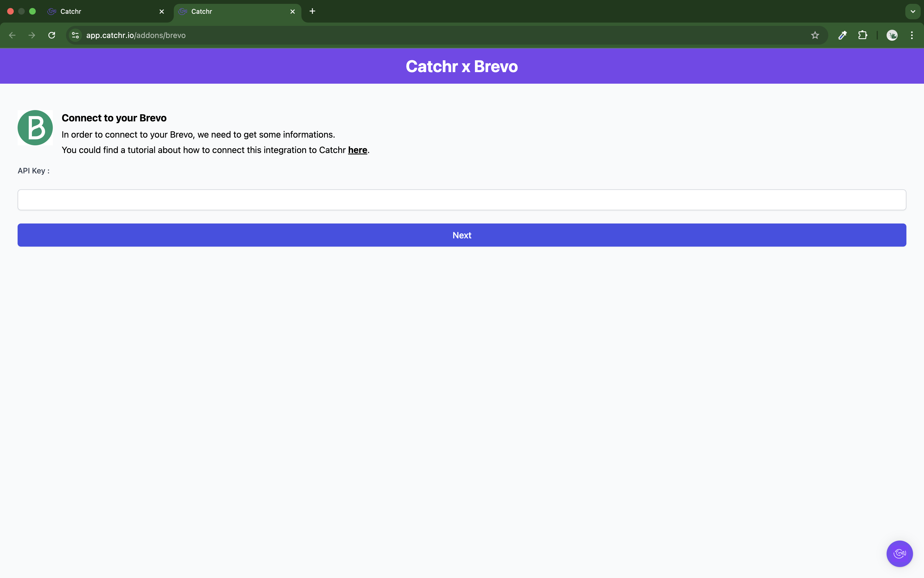Click the Catchr x Brevo heading
The image size is (924, 578).
click(462, 66)
